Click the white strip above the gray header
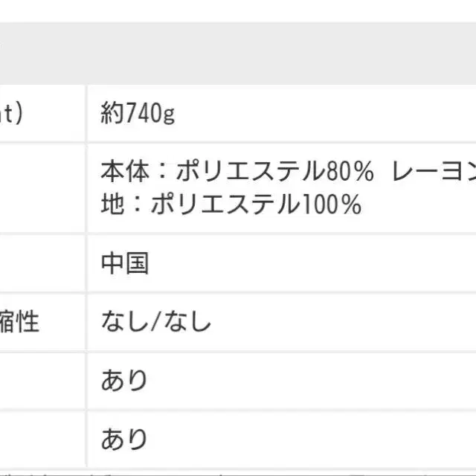The height and width of the screenshot is (476, 476). click(238, 10)
